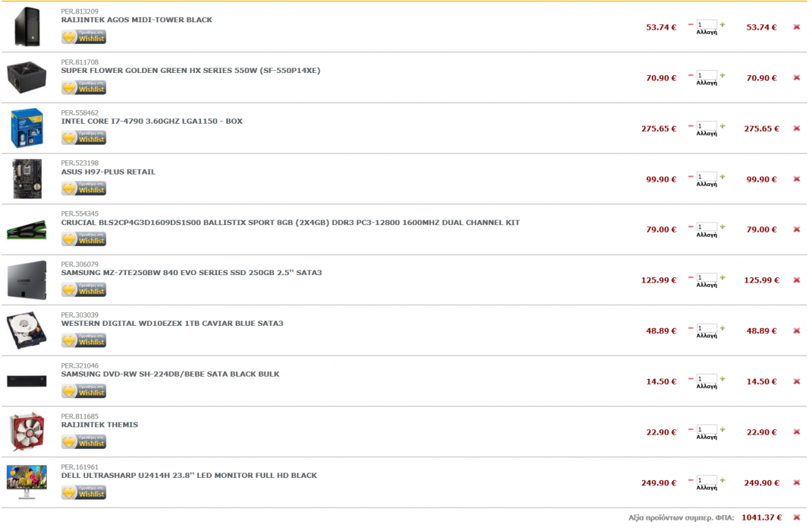Decrease quantity of Asus H97-Plus
Viewport: 812px width, 528px height.
tap(691, 176)
